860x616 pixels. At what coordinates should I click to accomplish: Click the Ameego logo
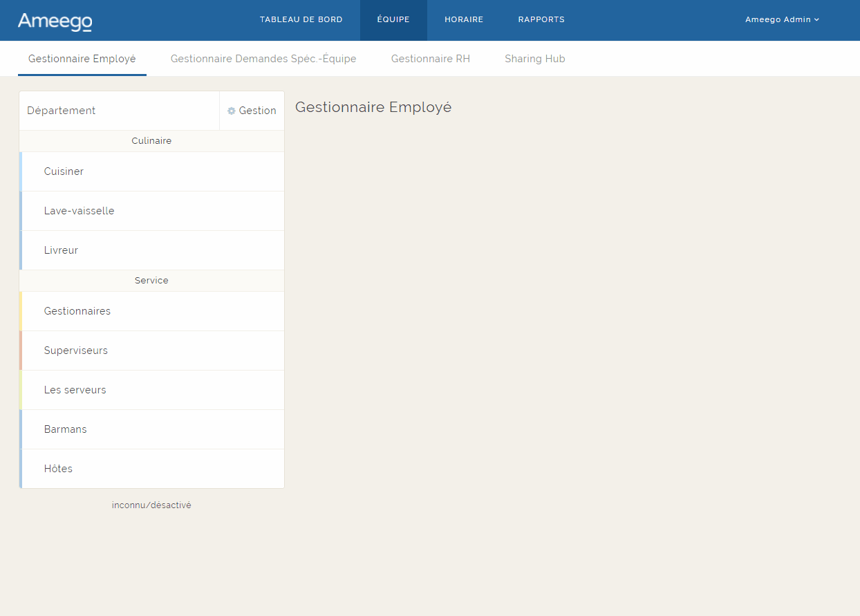pos(55,21)
